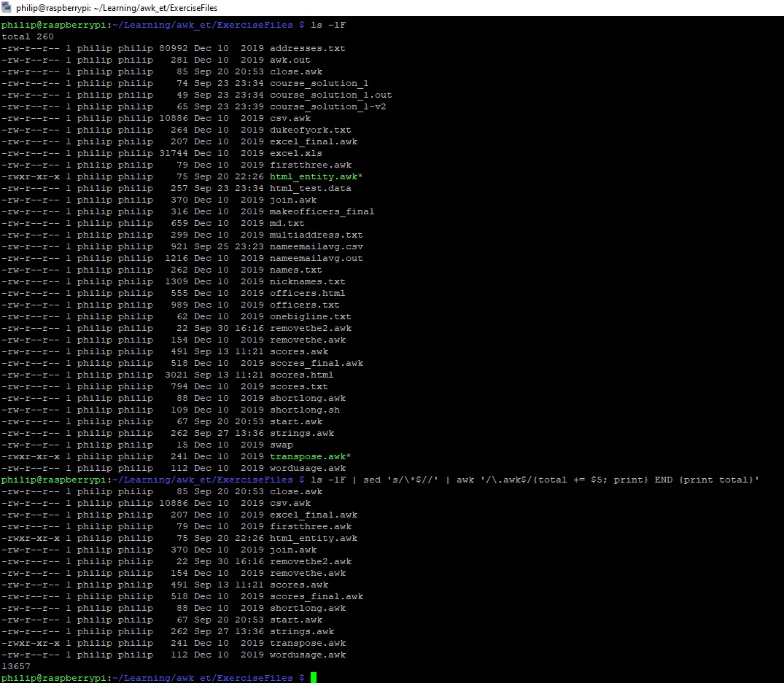Select the filename course_solution_1-v2
The width and height of the screenshot is (784, 683).
coord(328,106)
